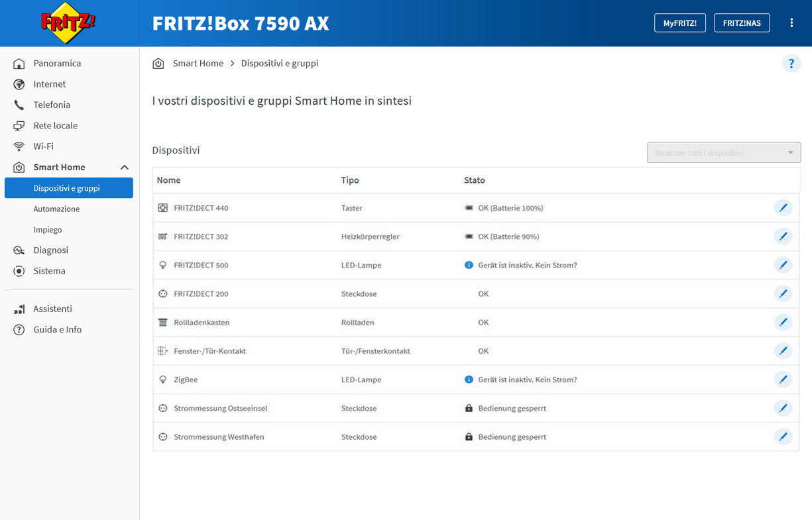Click the Tipo column header
The width and height of the screenshot is (812, 520).
tap(350, 180)
